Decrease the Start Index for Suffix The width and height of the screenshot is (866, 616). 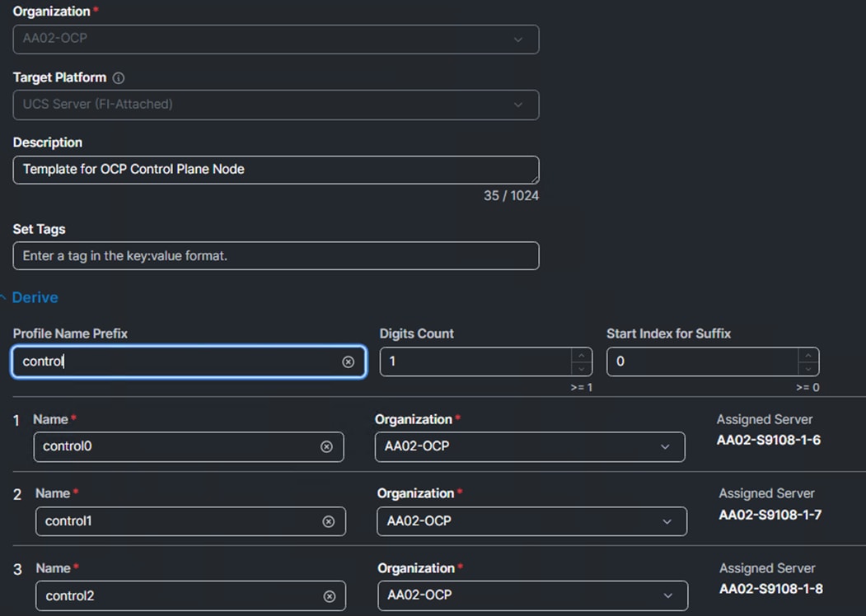point(808,369)
